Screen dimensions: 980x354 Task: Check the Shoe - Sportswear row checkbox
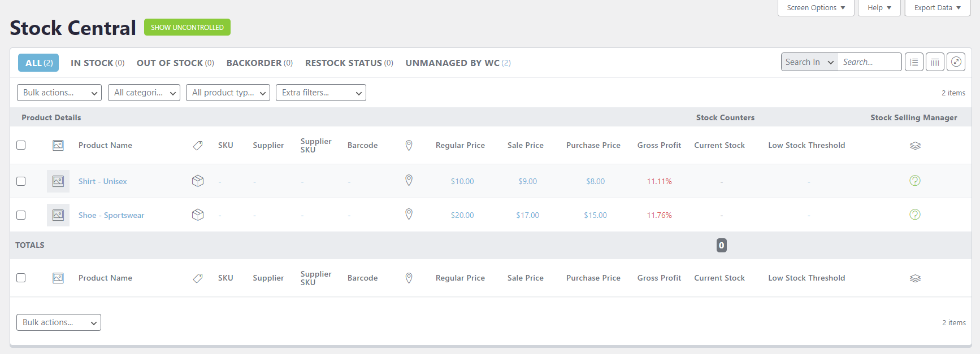click(x=21, y=215)
